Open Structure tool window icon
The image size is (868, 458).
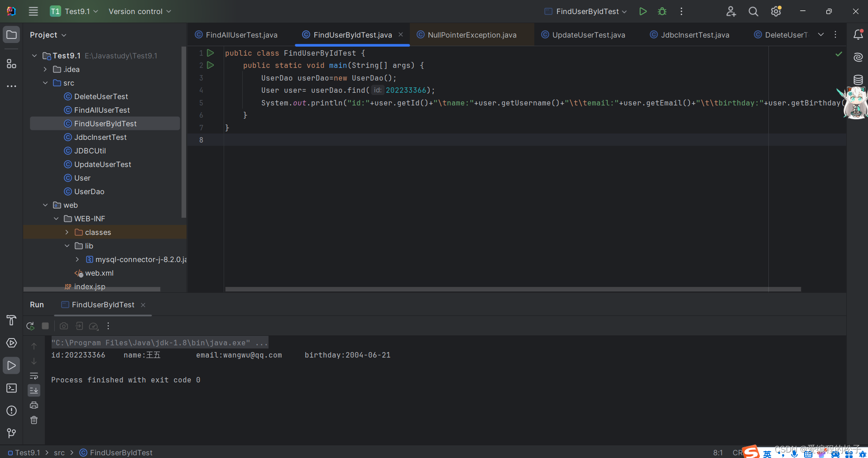11,64
